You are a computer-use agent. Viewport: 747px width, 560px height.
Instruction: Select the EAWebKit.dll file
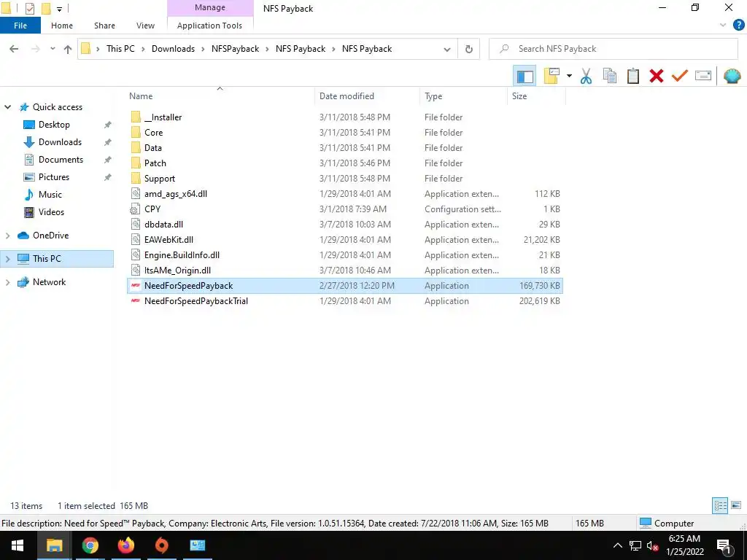click(169, 239)
